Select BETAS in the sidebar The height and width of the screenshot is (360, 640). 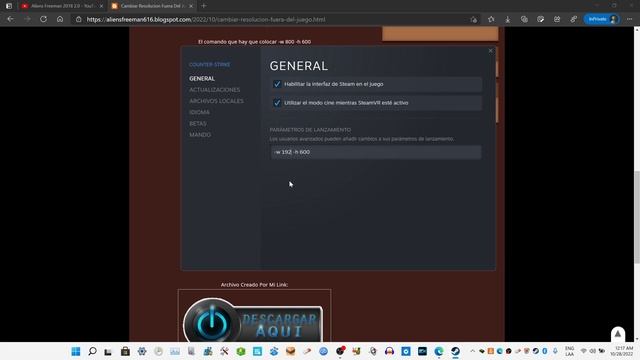tap(198, 123)
